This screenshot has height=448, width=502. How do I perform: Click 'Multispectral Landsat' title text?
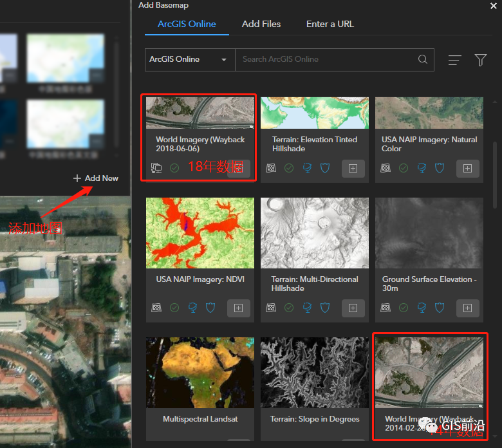click(x=200, y=419)
